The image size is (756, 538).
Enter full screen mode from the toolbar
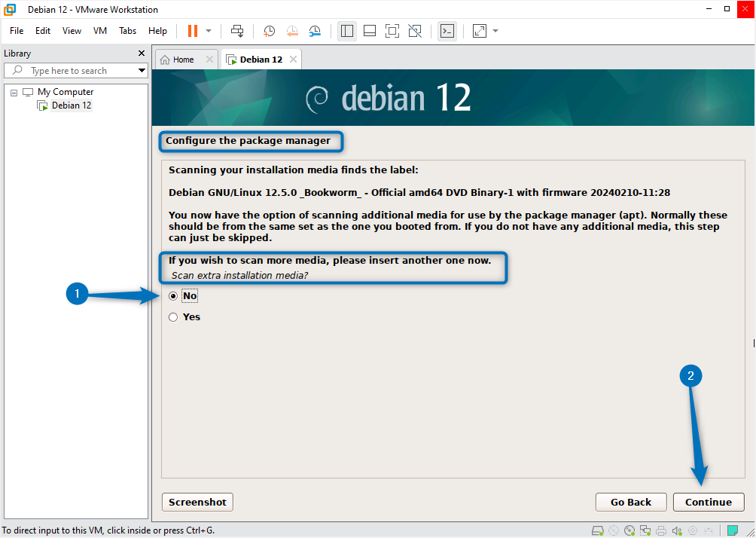(x=392, y=31)
